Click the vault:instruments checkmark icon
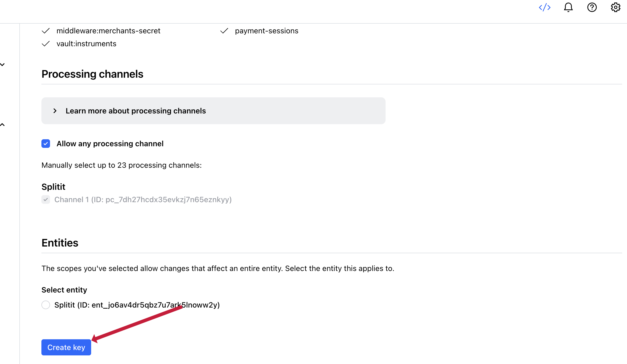 [x=46, y=44]
